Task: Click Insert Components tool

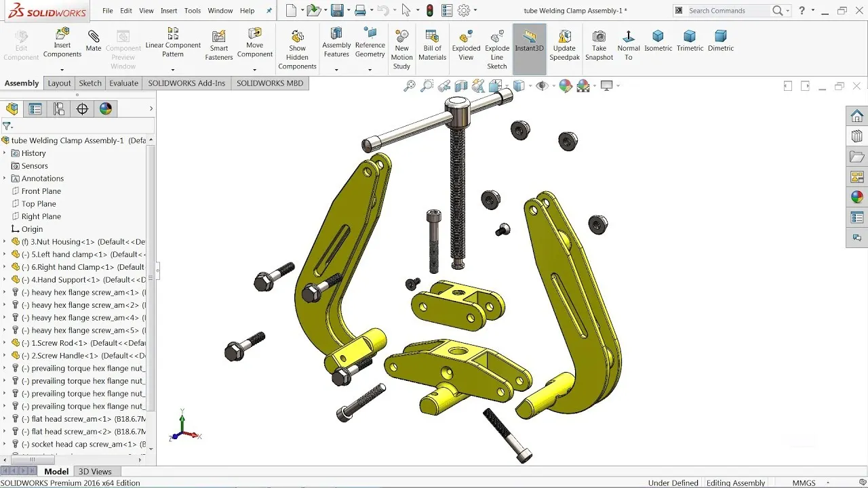Action: click(x=62, y=42)
